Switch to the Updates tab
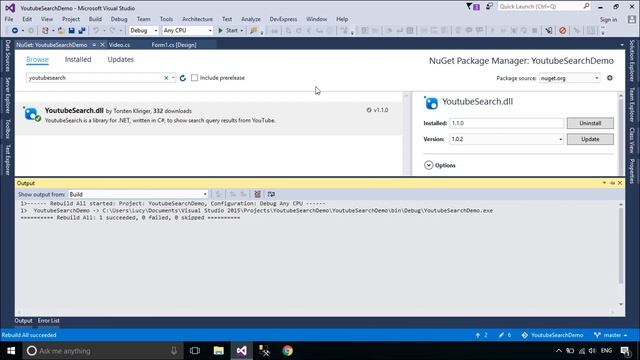 (120, 60)
